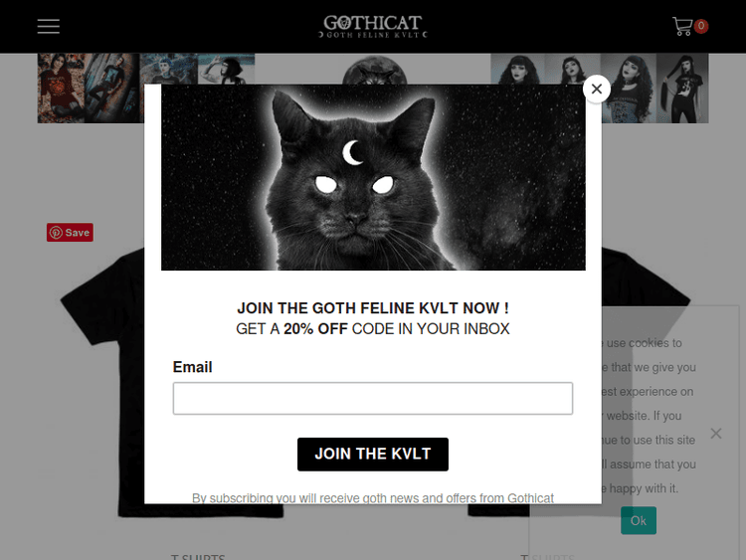Open the rightmost model photo with long hair
This screenshot has width=746, height=560.
682,88
